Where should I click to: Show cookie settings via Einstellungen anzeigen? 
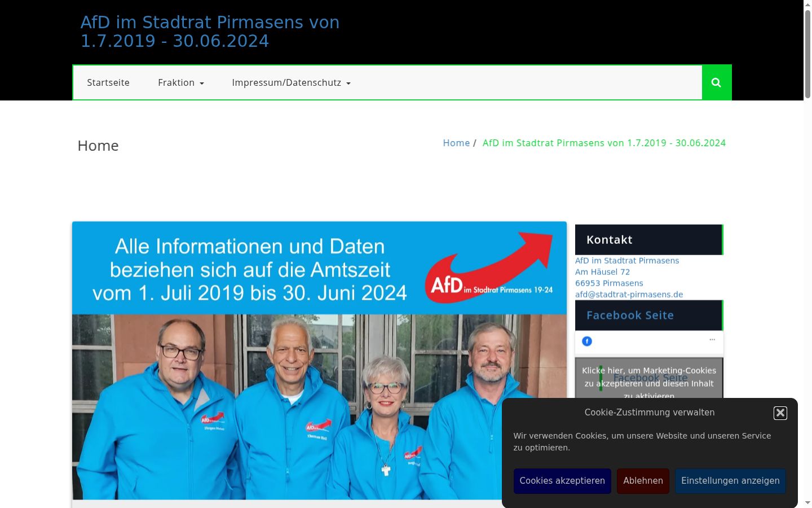(730, 481)
